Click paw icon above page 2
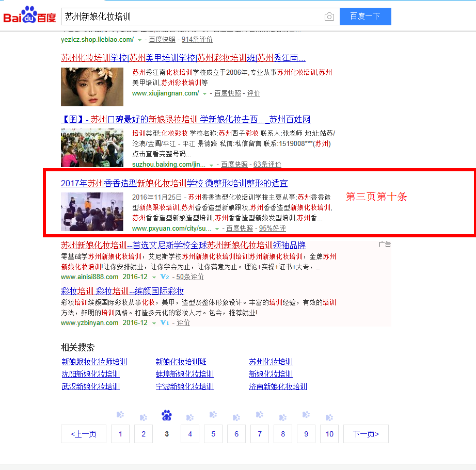 pos(144,417)
